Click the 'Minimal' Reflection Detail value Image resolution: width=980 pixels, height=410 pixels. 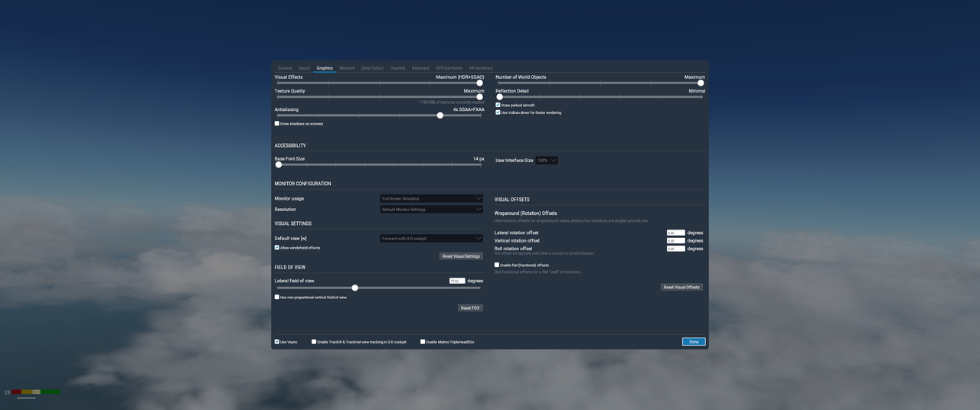click(x=697, y=91)
